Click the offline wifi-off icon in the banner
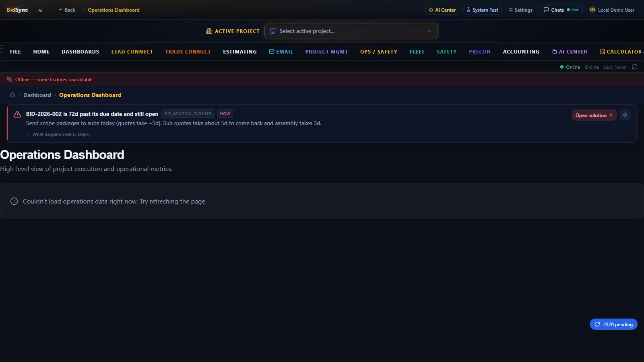Viewport: 644px width, 362px height. click(9, 79)
